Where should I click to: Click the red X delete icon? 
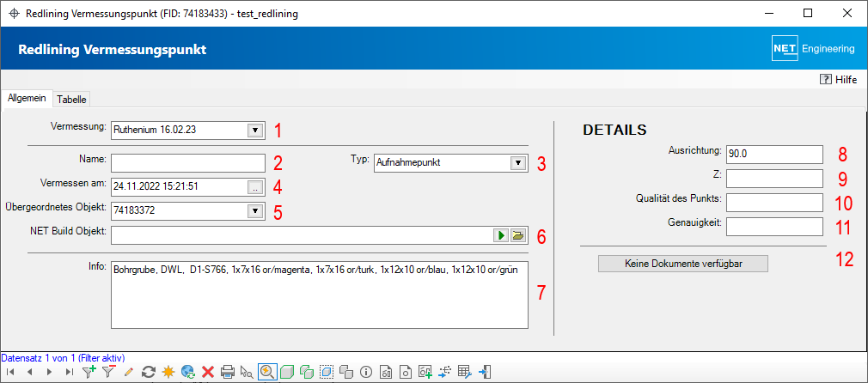click(208, 372)
